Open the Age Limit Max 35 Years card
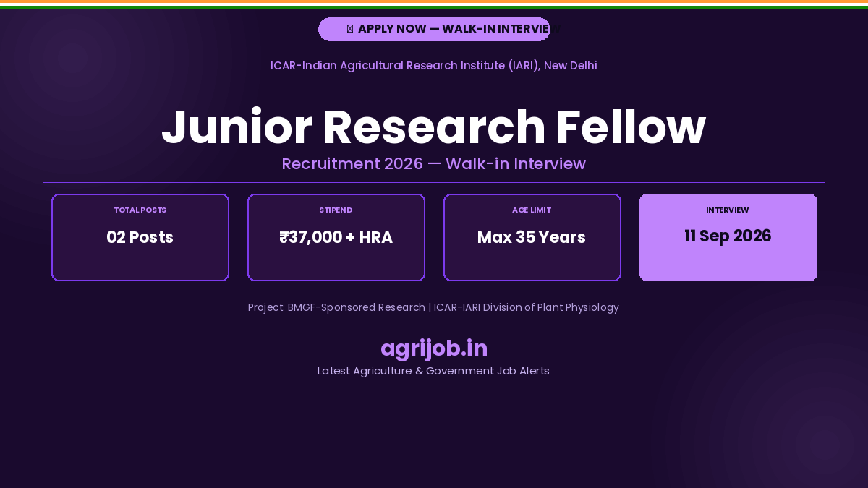868x488 pixels. pos(532,237)
